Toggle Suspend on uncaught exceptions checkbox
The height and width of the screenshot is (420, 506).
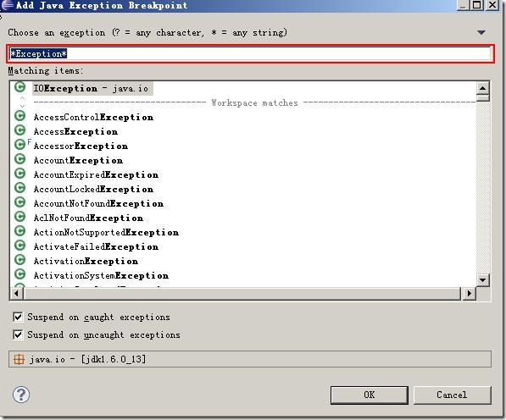click(18, 335)
